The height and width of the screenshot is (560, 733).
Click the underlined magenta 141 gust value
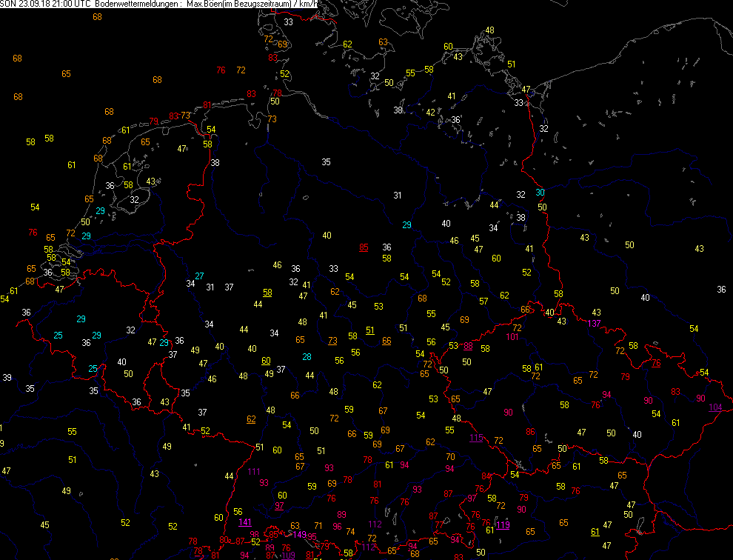[244, 522]
